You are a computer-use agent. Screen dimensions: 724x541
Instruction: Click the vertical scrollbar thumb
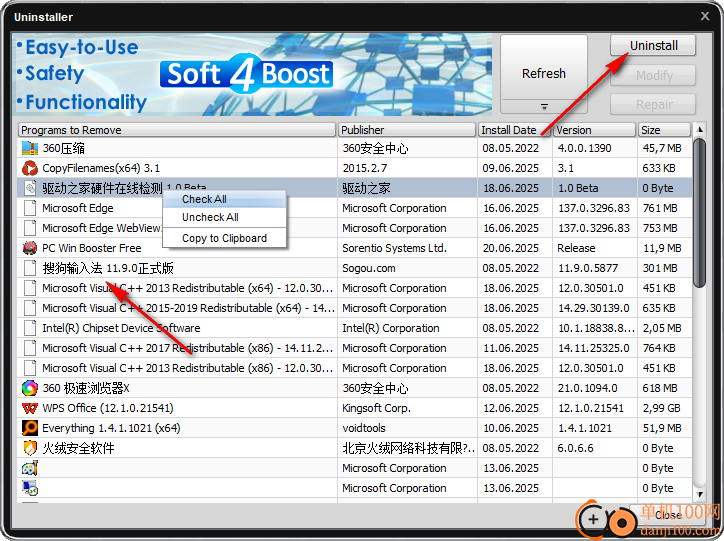point(700,213)
